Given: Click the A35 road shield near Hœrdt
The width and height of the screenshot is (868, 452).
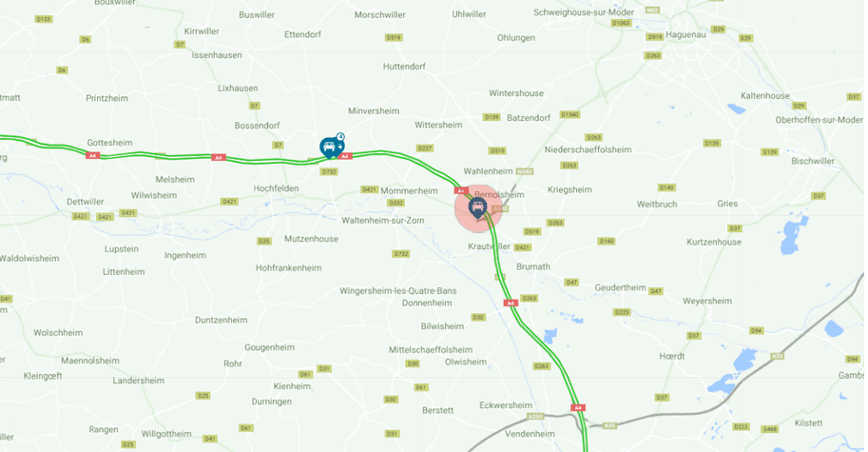Looking at the screenshot, I should [778, 356].
